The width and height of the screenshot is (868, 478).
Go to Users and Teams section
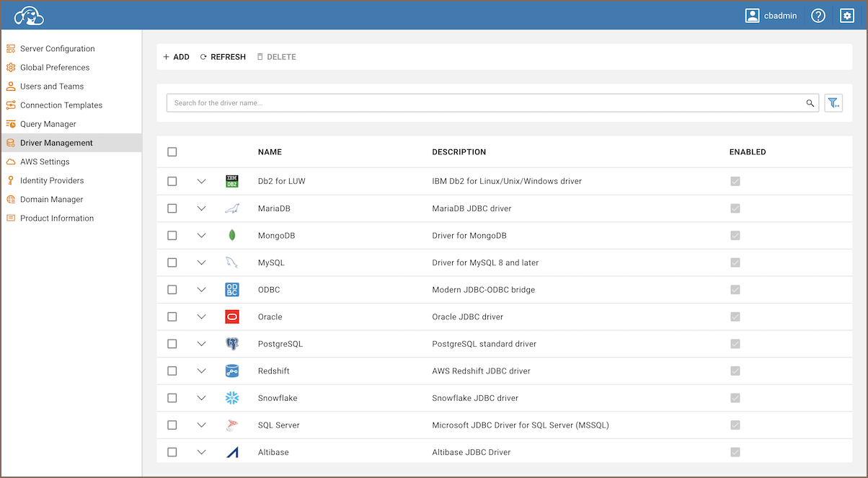coord(51,87)
